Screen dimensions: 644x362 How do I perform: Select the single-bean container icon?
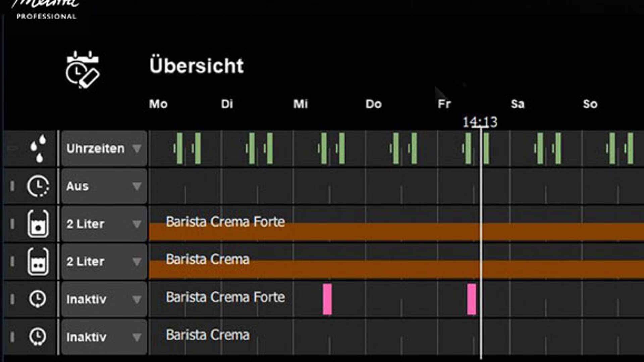[38, 224]
